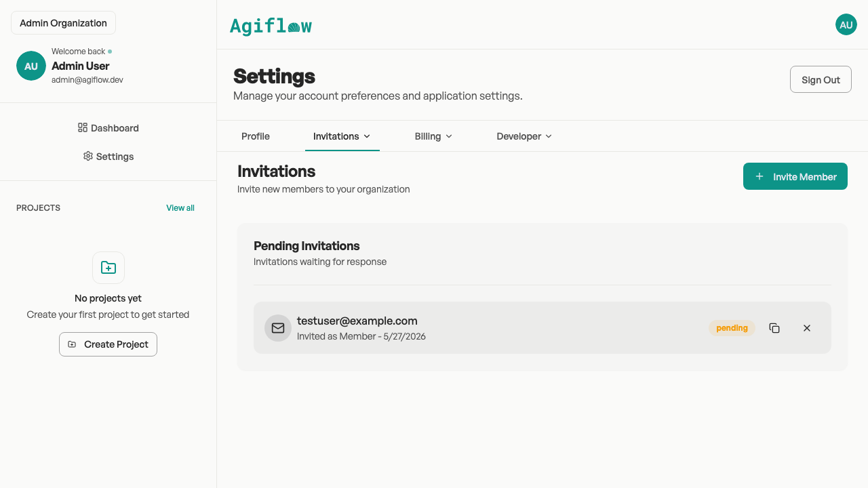Open Settings from the sidebar
The width and height of the screenshot is (868, 488).
[108, 157]
